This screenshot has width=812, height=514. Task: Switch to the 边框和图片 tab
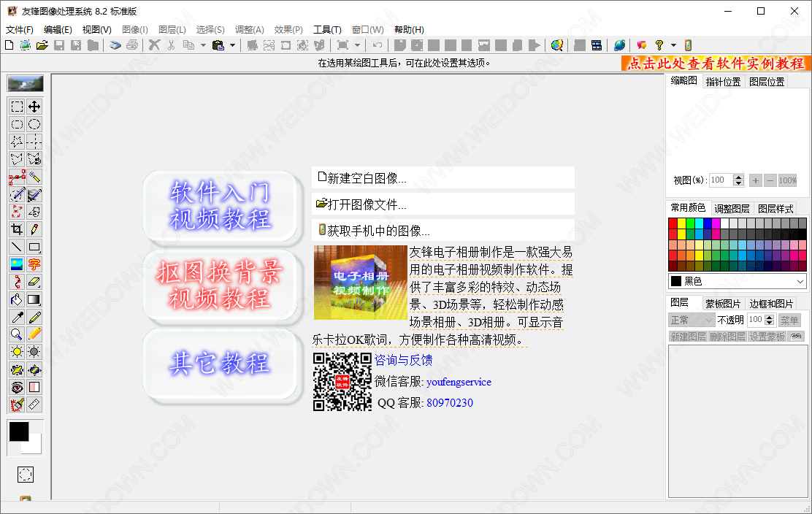pos(771,304)
